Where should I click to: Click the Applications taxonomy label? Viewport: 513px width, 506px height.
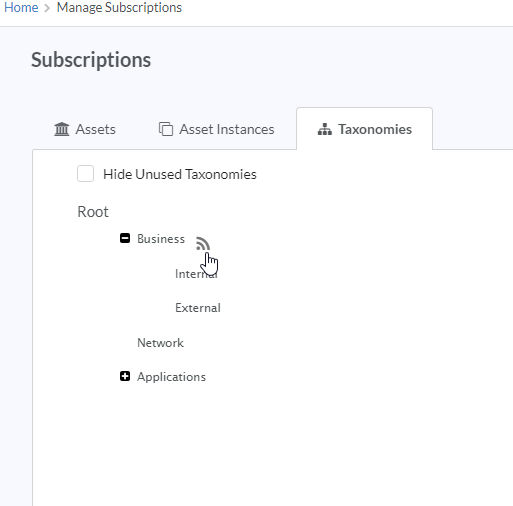pos(172,377)
